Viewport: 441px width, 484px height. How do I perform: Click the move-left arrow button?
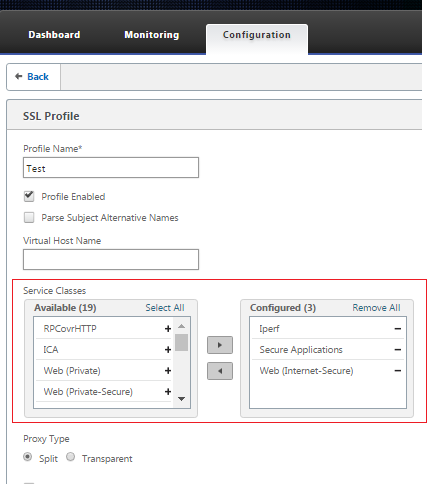tap(220, 371)
